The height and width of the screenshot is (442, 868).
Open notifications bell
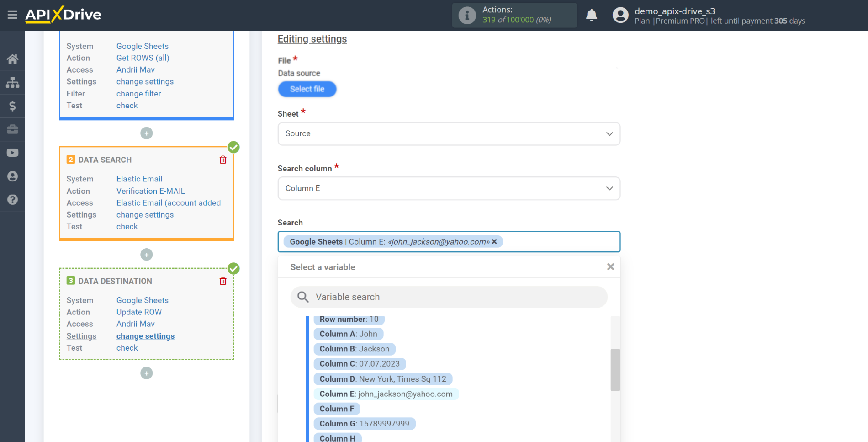point(592,15)
